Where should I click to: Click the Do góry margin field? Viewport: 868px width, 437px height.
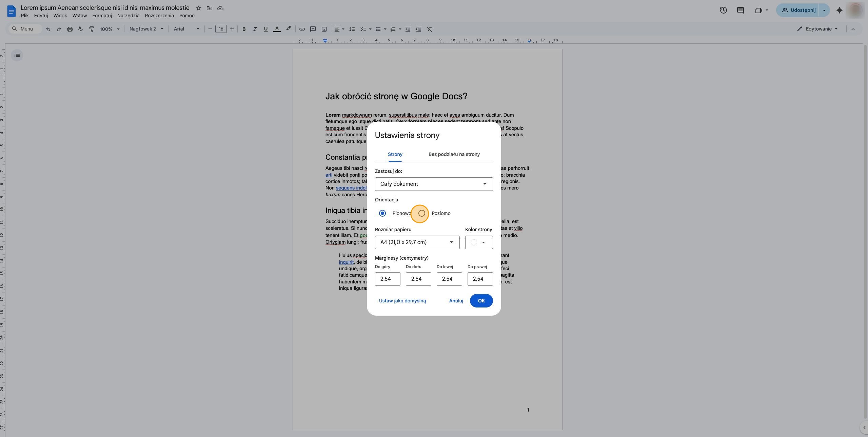(x=388, y=279)
